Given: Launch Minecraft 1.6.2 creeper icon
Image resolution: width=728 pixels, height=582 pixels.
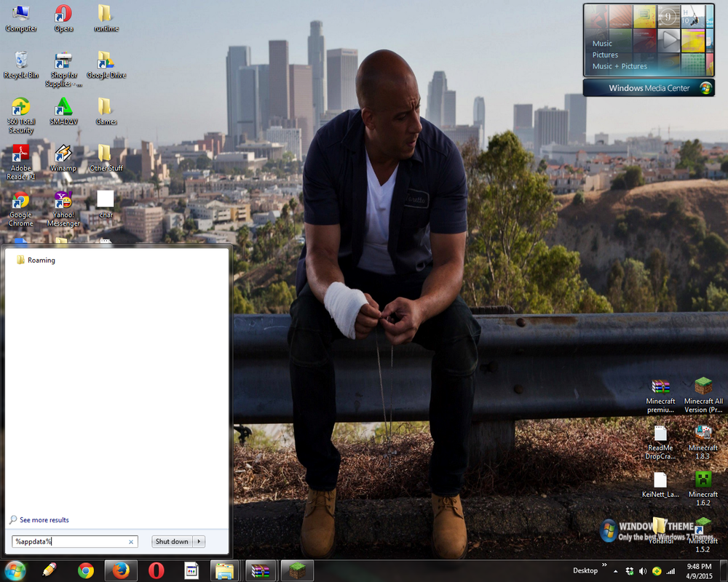Looking at the screenshot, I should click(703, 488).
